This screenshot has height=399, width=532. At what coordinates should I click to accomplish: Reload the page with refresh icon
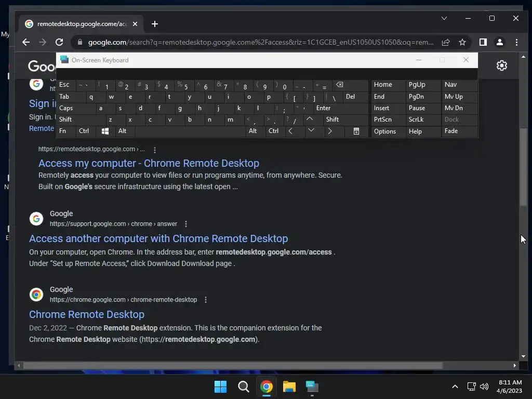[59, 42]
